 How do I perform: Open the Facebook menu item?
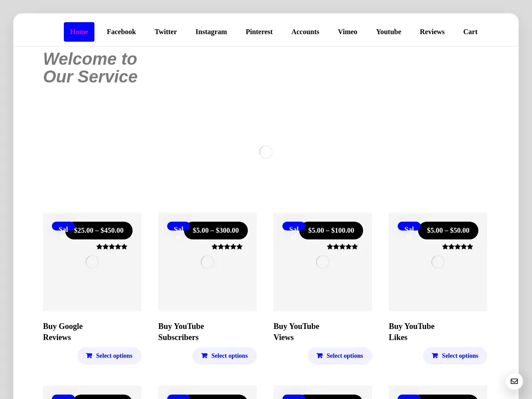coord(121,31)
